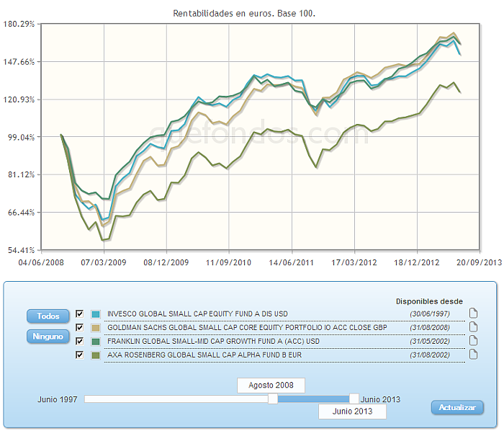Click the 120.93% y-axis label
504x431 pixels.
pyautogui.click(x=19, y=99)
